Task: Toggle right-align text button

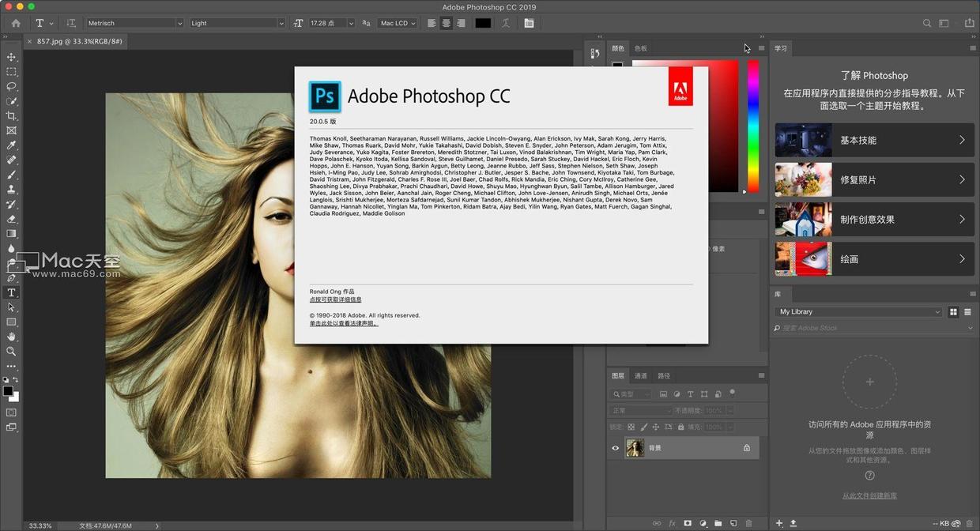Action: coord(462,23)
